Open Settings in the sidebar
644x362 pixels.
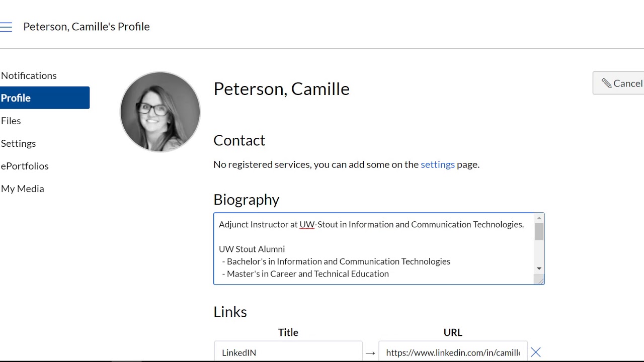[x=19, y=143]
